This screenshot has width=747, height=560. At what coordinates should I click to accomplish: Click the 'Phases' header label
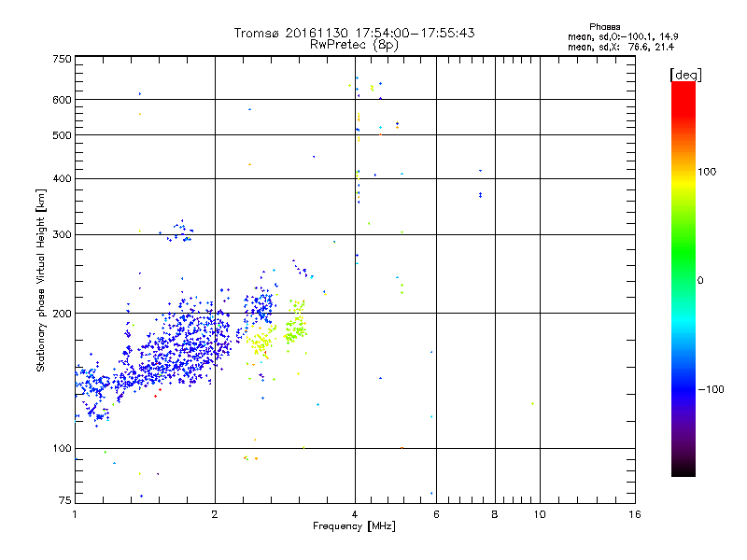(604, 27)
